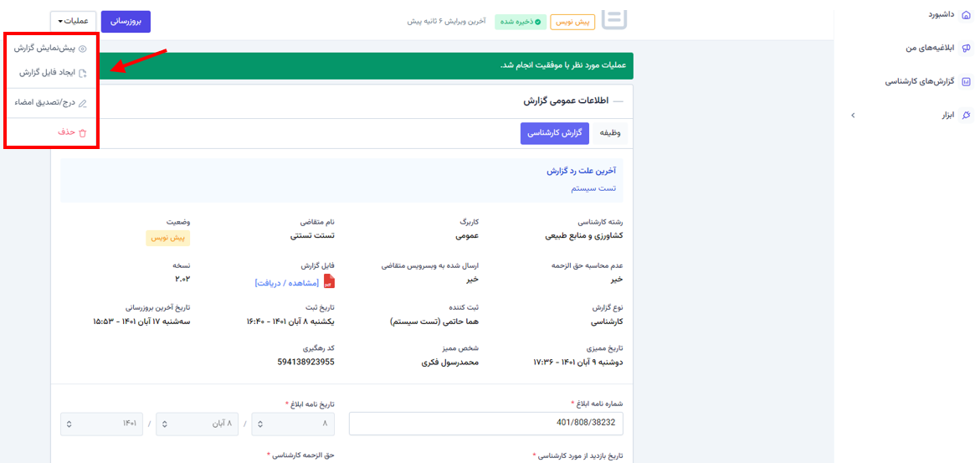Screen dimensions: 980x463
Task: Click the ذخیره شده saved badge
Action: tap(521, 22)
